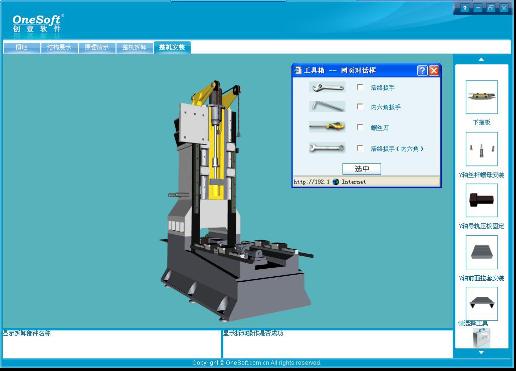Image resolution: width=516 pixels, height=371 pixels.
Task: Check the box beside the screwdriver
Action: tap(360, 127)
